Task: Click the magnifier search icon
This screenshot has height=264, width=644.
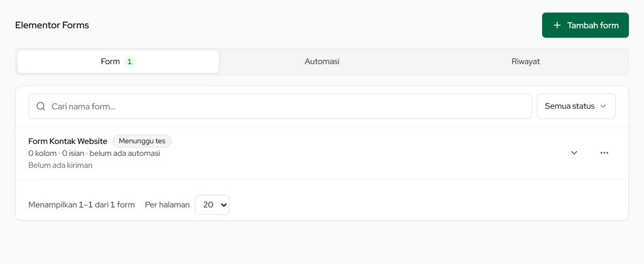Action: click(x=41, y=106)
